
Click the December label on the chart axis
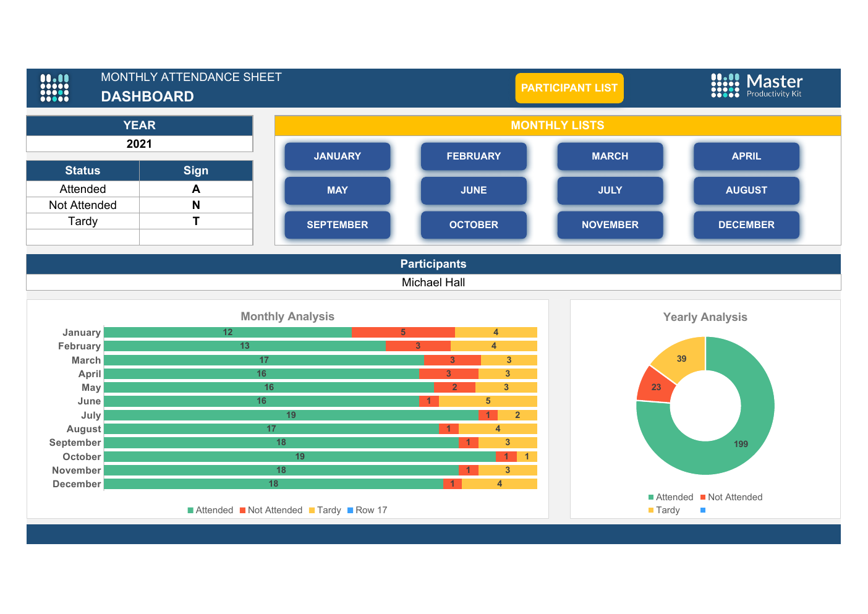77,484
